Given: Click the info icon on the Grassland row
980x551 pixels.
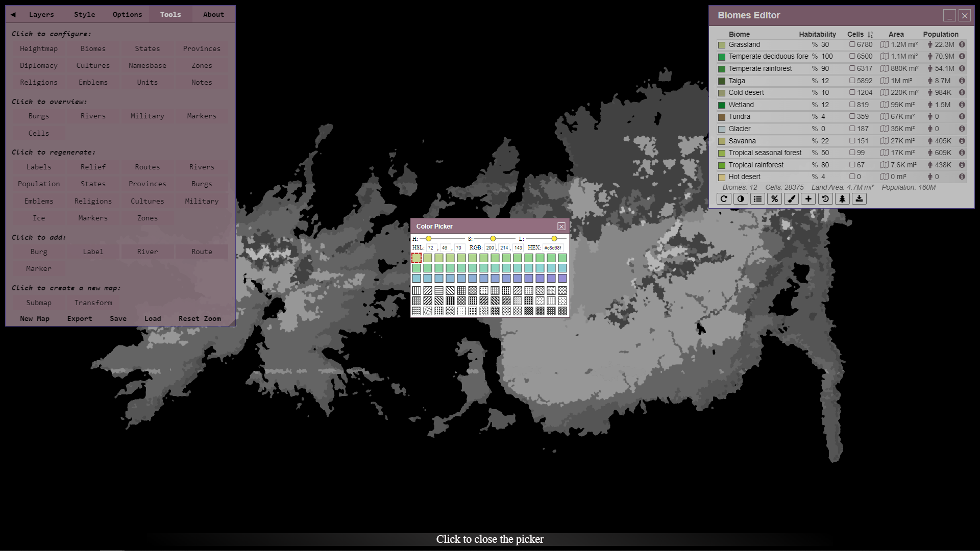Looking at the screenshot, I should pyautogui.click(x=962, y=45).
